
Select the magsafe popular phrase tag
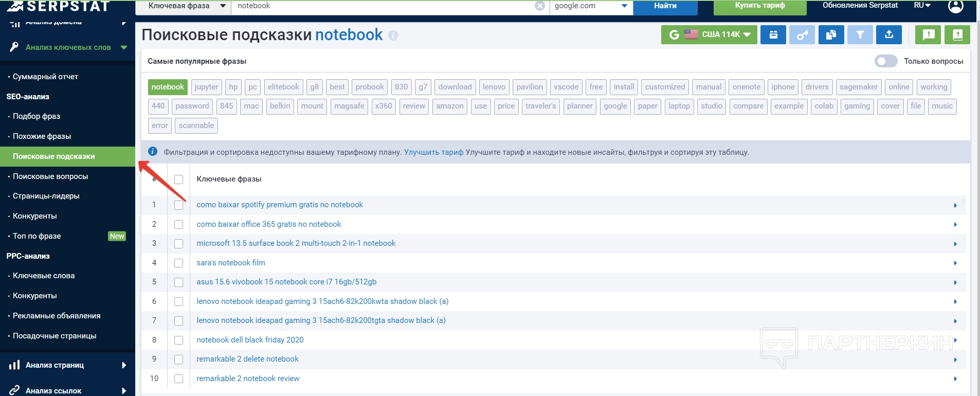[x=349, y=106]
